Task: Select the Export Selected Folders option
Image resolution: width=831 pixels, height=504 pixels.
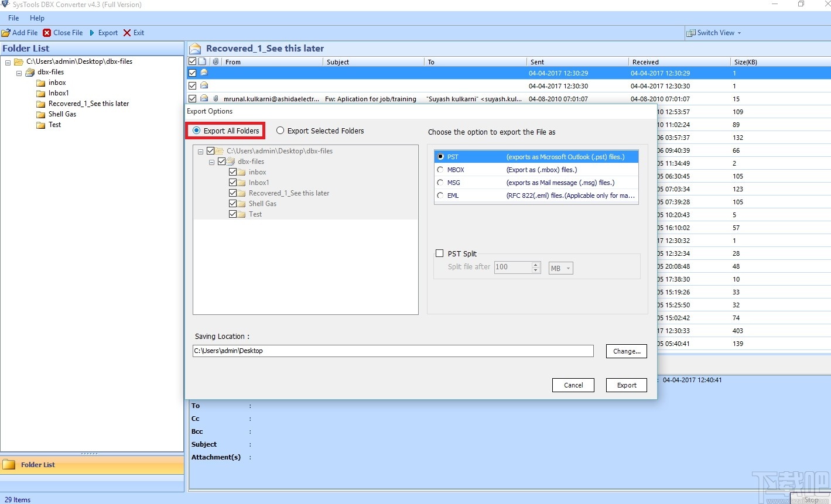Action: pos(280,131)
